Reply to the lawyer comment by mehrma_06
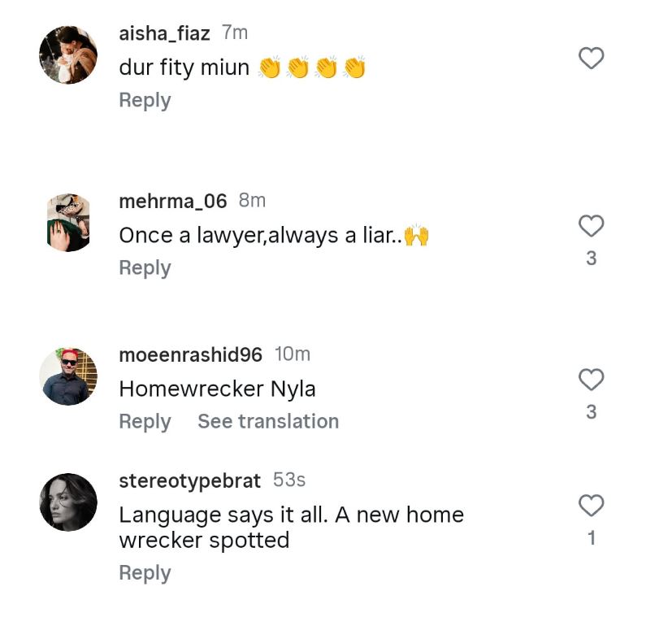 (145, 268)
